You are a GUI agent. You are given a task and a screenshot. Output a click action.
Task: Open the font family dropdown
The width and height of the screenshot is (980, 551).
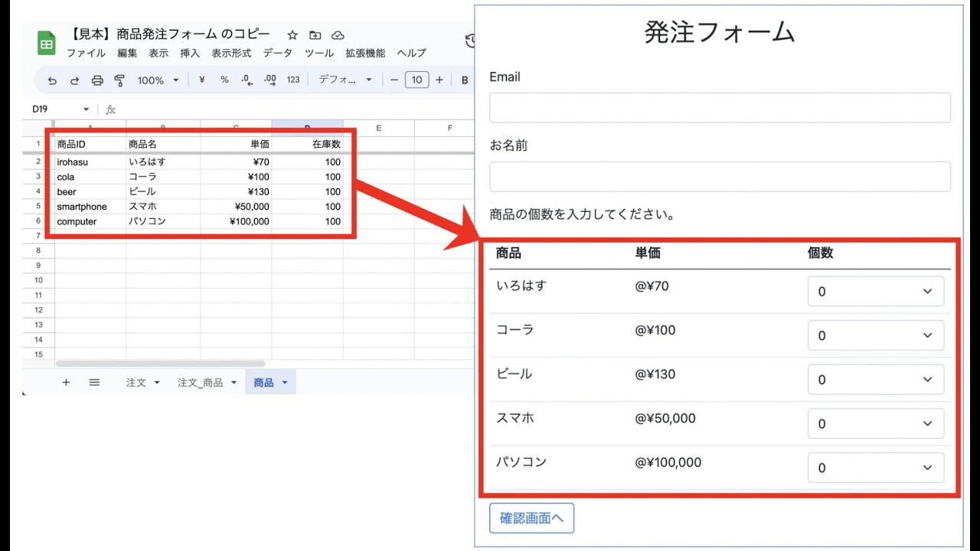(x=345, y=80)
